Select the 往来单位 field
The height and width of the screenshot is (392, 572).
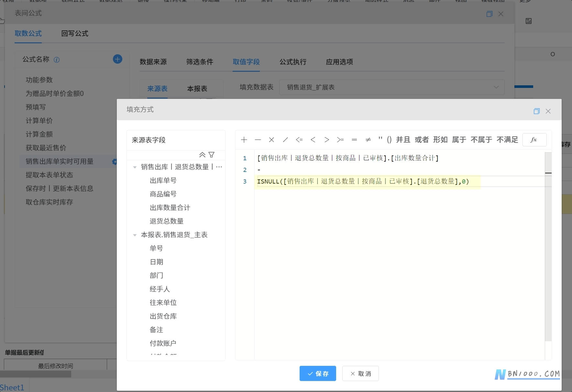163,303
